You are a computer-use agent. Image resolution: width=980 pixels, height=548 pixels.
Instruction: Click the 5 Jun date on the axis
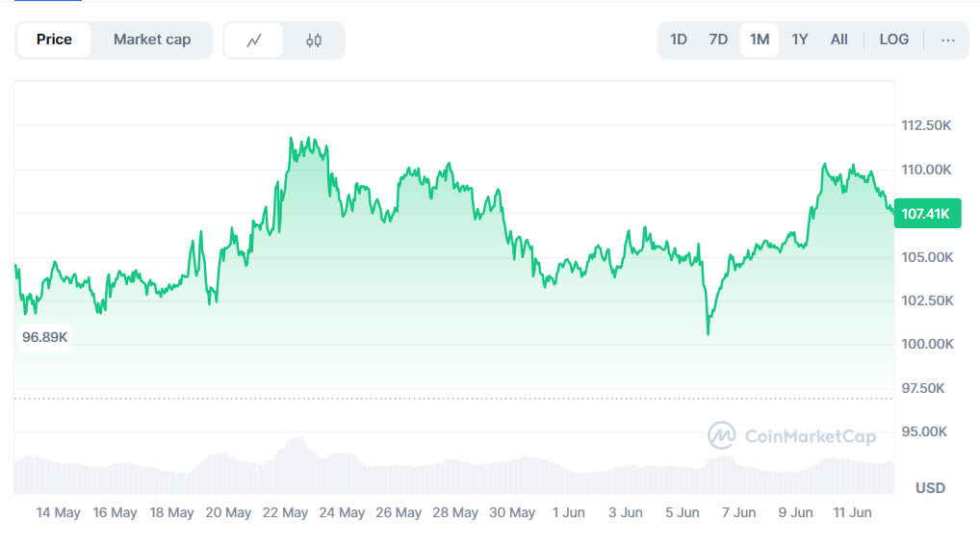[x=682, y=513]
